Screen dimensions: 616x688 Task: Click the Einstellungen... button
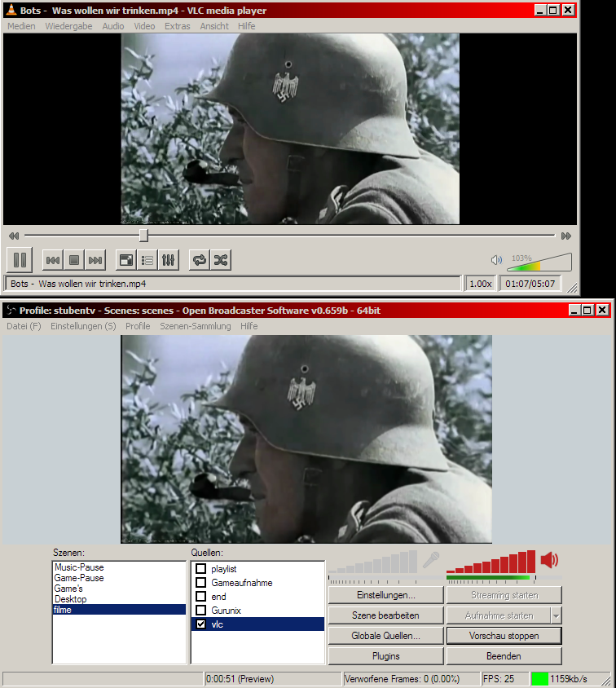coord(386,595)
